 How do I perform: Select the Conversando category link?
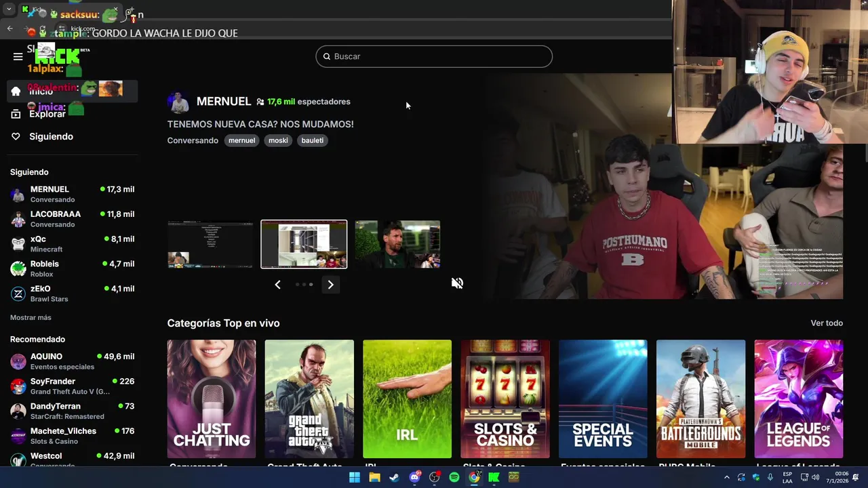tap(193, 140)
